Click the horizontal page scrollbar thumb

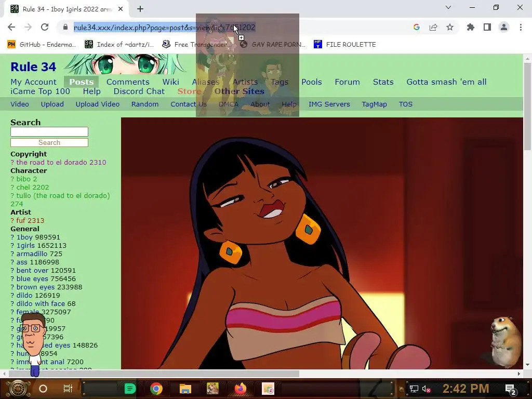154,374
